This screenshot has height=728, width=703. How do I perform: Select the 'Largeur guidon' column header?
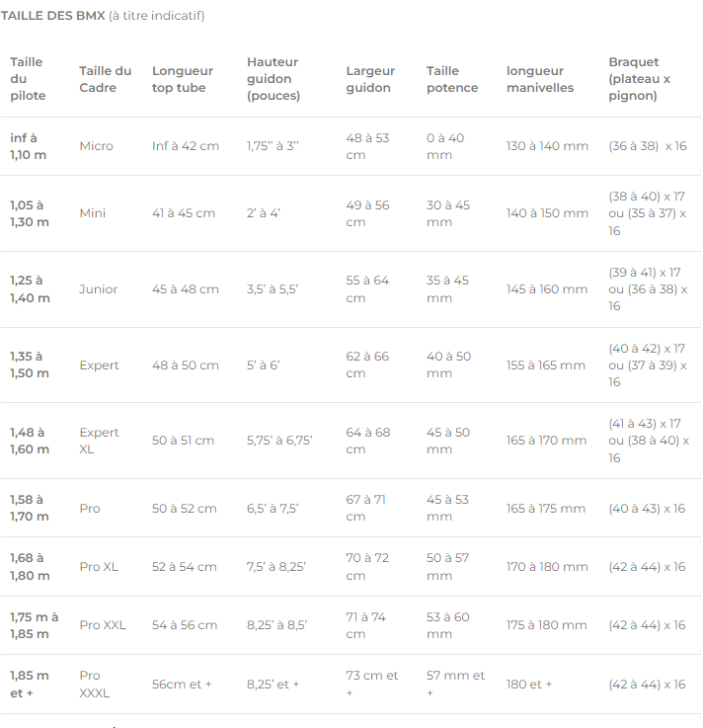coord(368,79)
